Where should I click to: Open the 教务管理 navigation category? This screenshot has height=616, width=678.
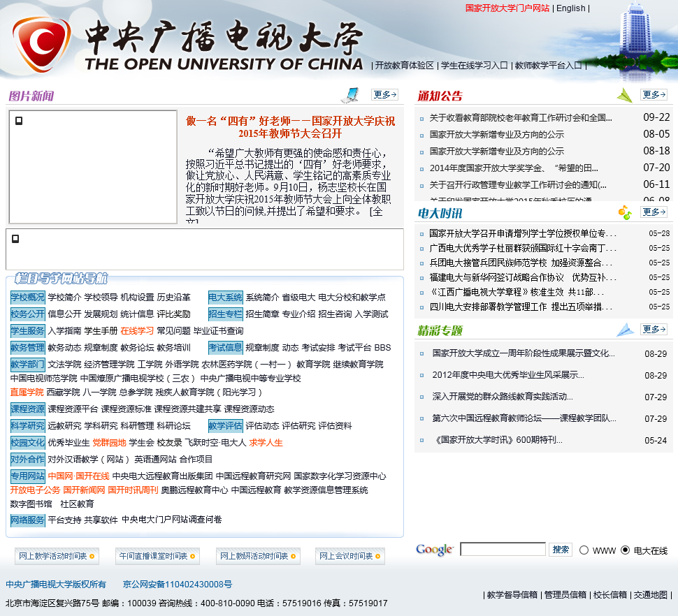coord(28,348)
